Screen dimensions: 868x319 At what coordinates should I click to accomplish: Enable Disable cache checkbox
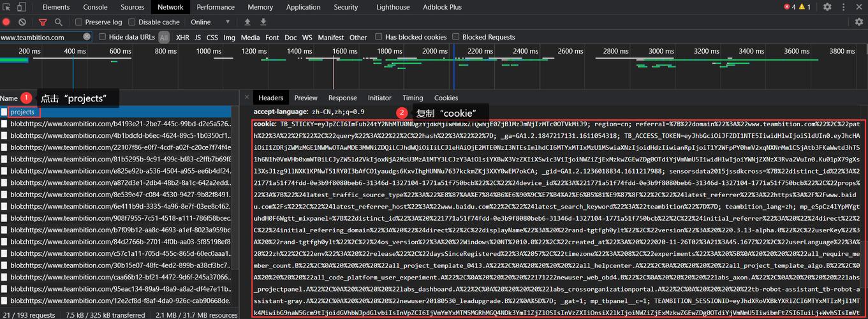pyautogui.click(x=132, y=22)
